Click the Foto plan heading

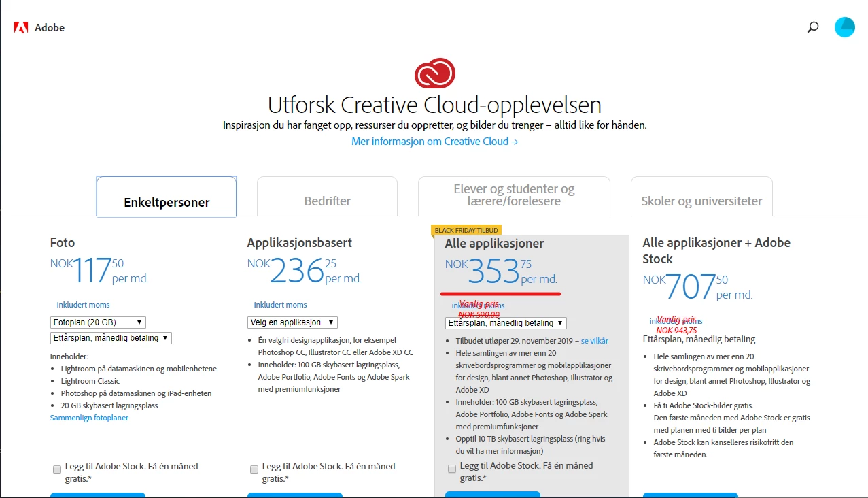click(63, 243)
